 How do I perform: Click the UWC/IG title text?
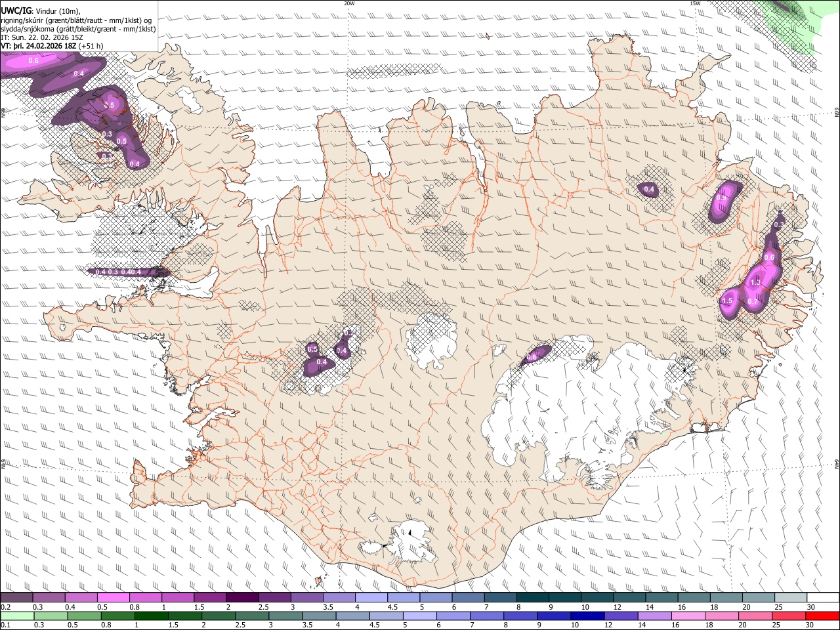[15, 10]
